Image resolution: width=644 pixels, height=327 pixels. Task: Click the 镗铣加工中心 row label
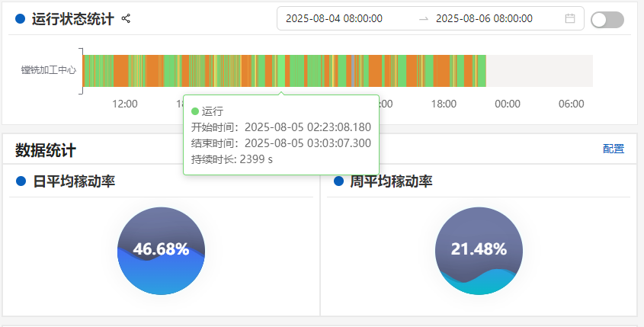point(49,70)
